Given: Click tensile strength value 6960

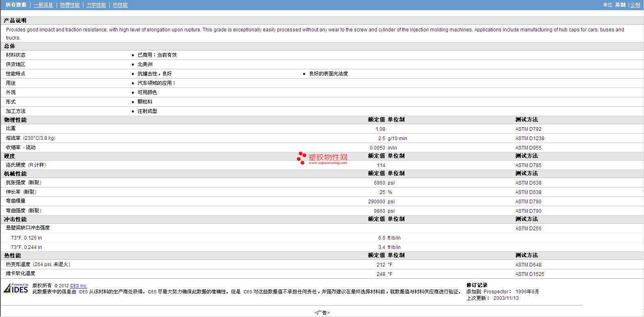Looking at the screenshot, I should (x=379, y=183).
